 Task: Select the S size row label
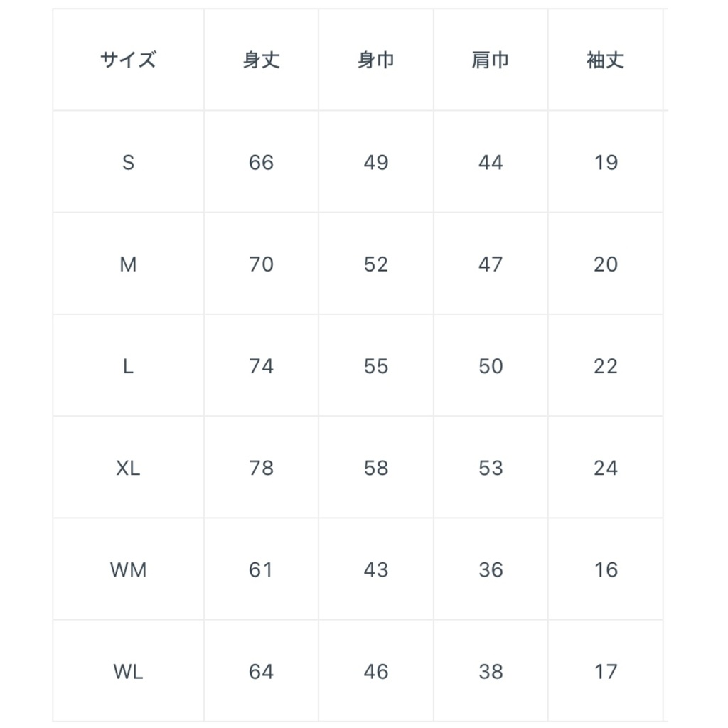128,163
